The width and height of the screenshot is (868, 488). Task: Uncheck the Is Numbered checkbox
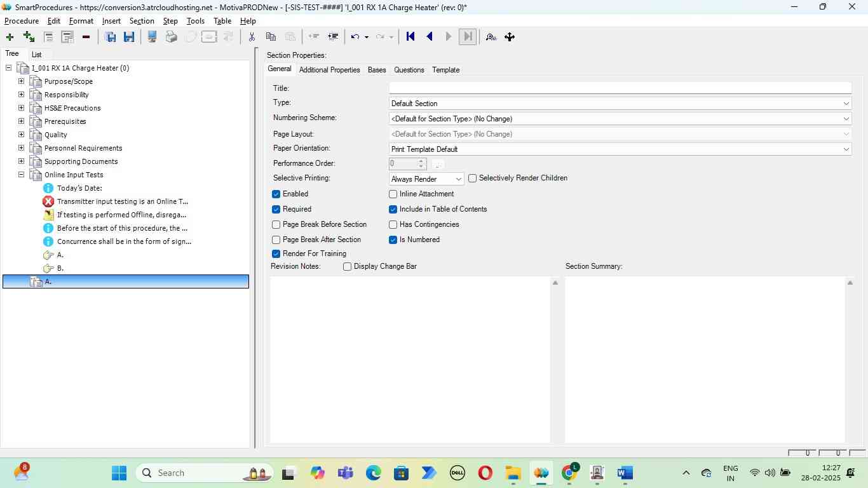(x=393, y=240)
